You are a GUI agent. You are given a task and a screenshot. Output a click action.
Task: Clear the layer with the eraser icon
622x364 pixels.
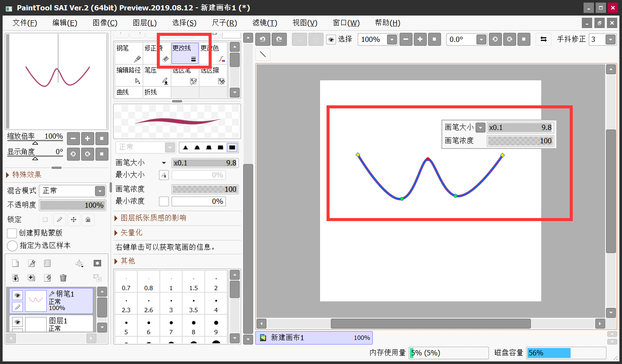[48, 278]
